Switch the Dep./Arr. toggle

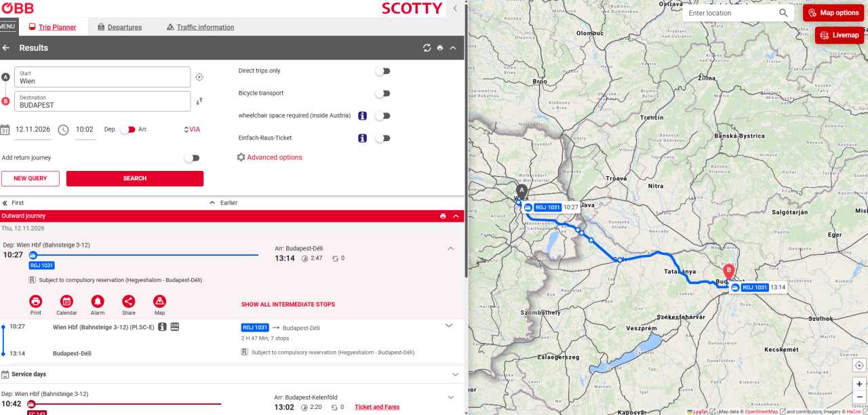[x=127, y=130]
